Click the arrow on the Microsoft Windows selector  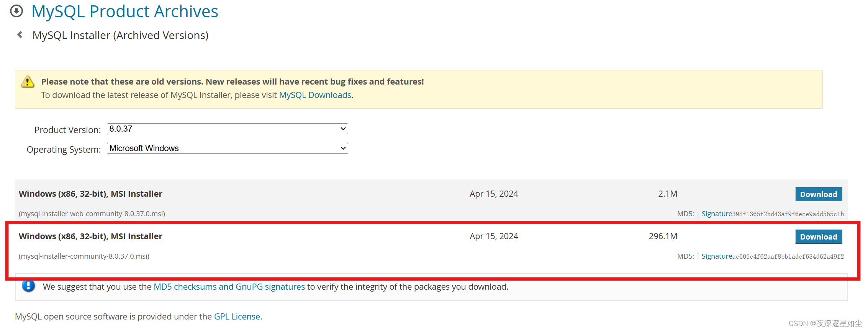coord(343,148)
